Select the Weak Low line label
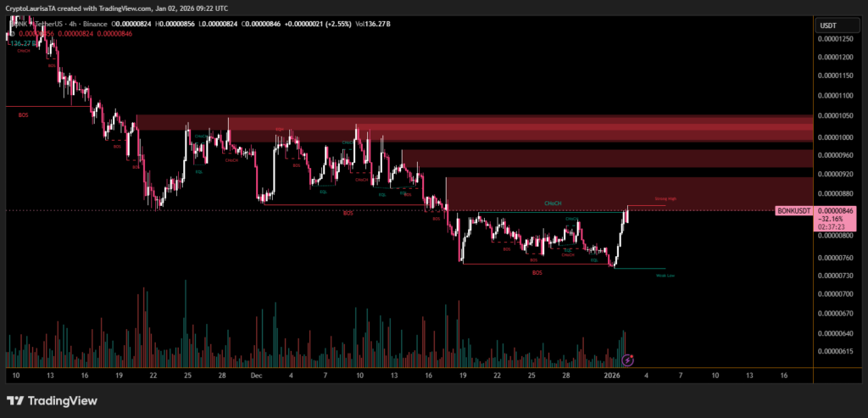The image size is (868, 418). (x=665, y=276)
